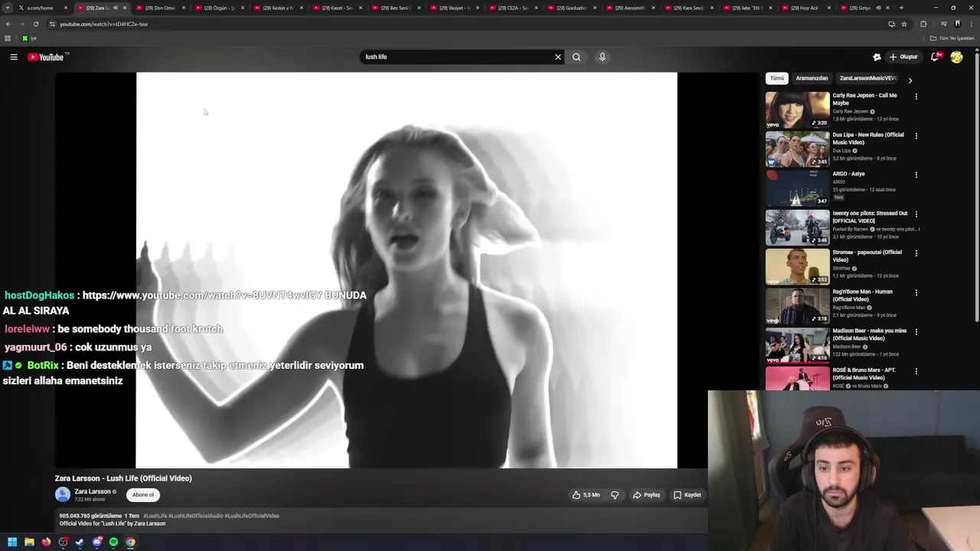Open Spotify from the taskbar
Image resolution: width=980 pixels, height=551 pixels.
113,542
